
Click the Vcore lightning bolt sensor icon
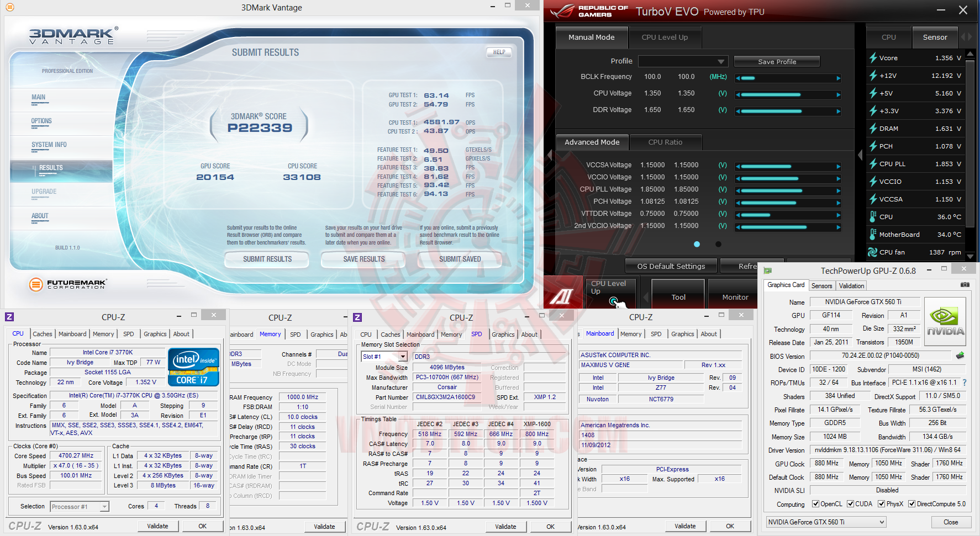[873, 58]
